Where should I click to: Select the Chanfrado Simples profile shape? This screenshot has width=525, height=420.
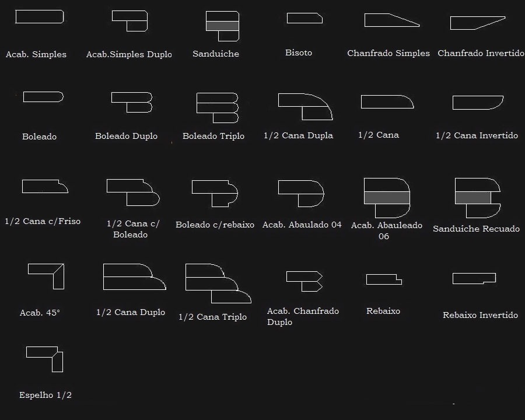pos(392,20)
